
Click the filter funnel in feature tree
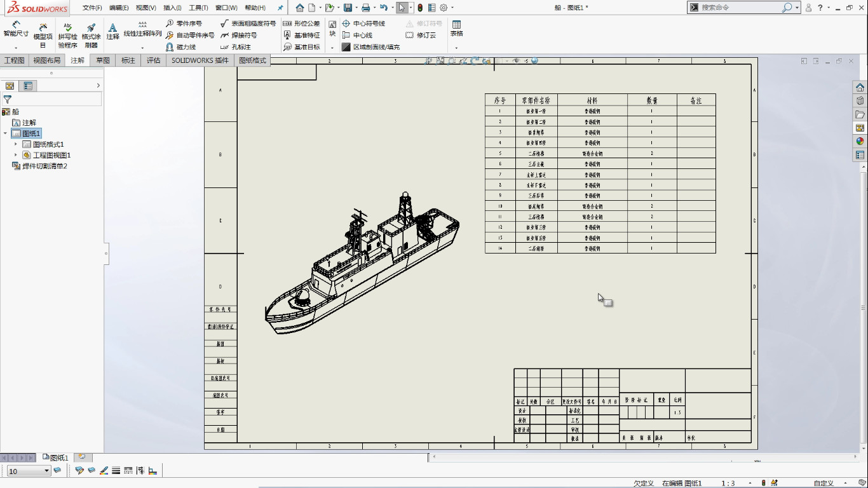click(x=8, y=99)
